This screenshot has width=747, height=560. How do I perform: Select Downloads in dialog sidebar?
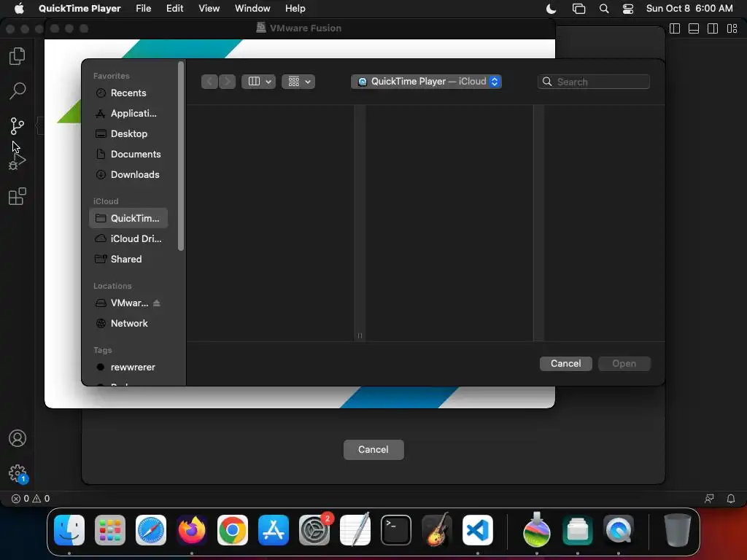[128, 175]
